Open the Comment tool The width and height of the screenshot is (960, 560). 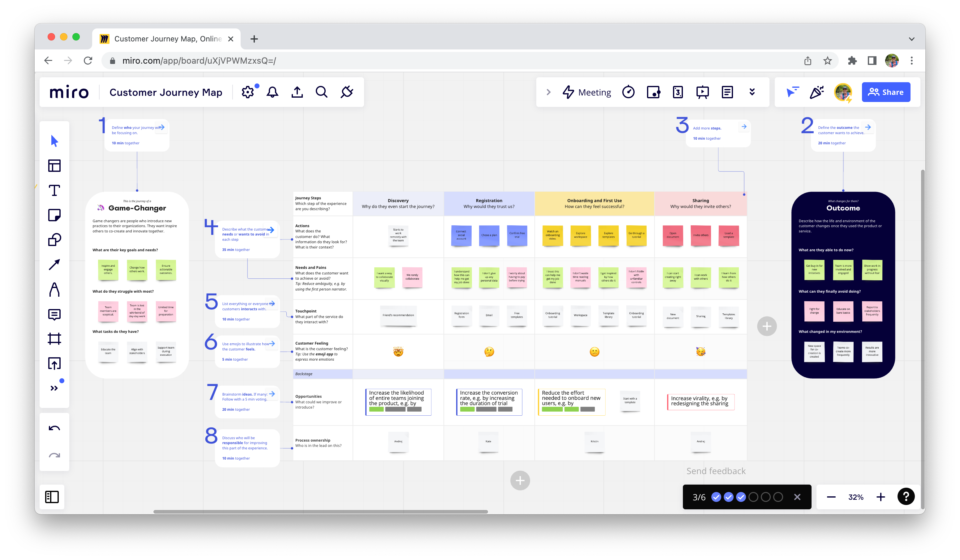point(54,314)
